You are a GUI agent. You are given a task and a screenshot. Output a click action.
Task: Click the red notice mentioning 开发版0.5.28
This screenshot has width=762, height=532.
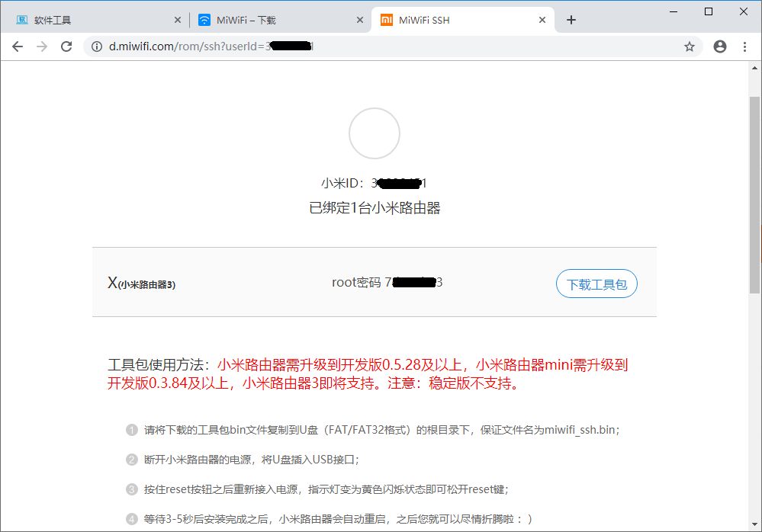(368, 374)
